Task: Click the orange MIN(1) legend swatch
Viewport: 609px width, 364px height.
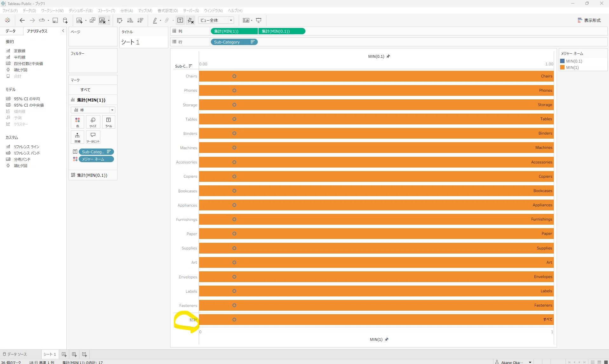Action: pos(562,67)
